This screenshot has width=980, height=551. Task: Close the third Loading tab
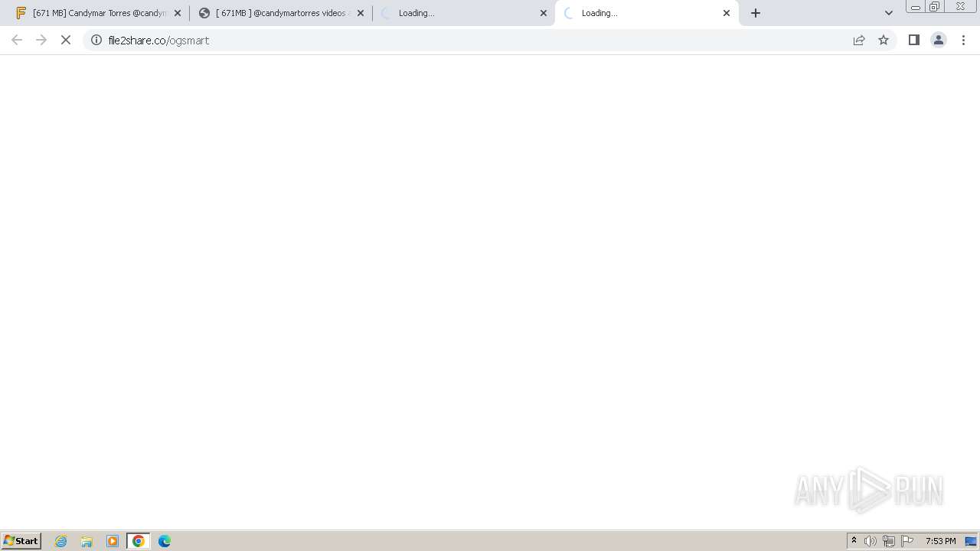pos(544,13)
